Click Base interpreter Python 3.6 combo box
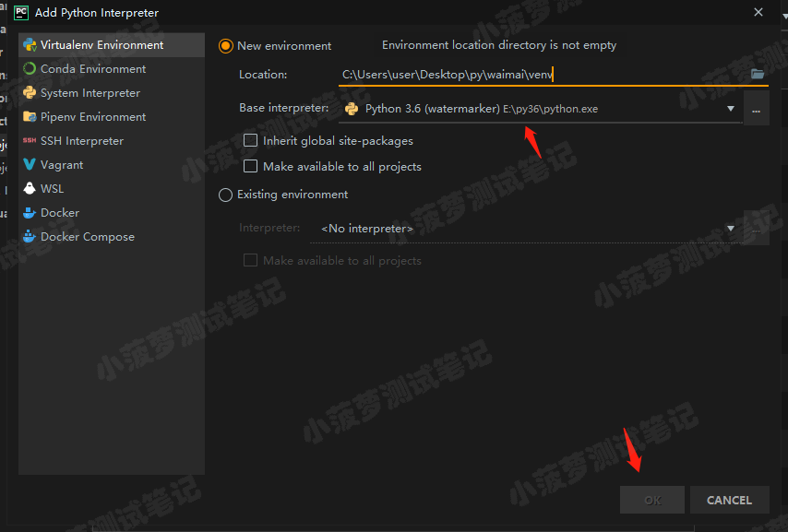This screenshot has height=532, width=788. click(541, 109)
